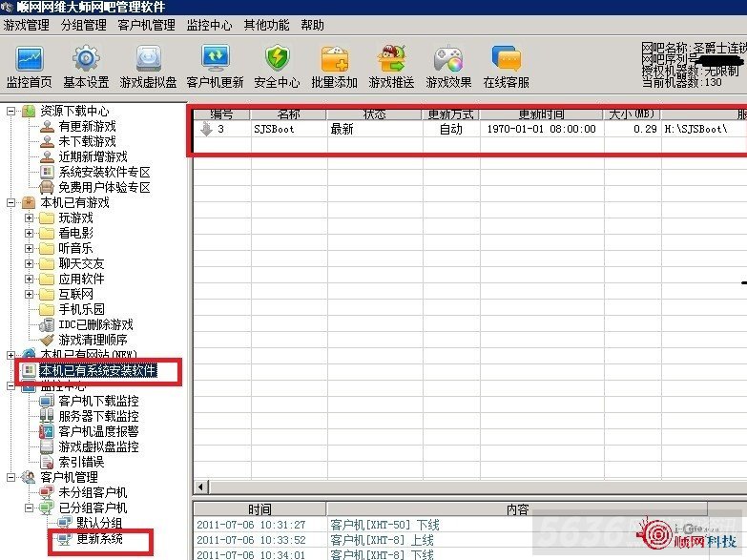Screen dimensions: 747x560
Task: Expand the 聊天交友 folder
Action: [x=29, y=263]
